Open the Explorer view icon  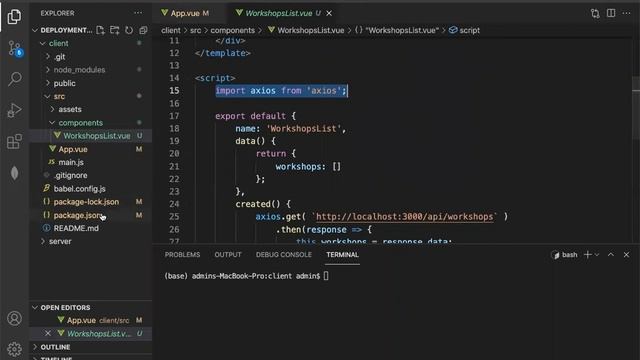click(x=14, y=16)
